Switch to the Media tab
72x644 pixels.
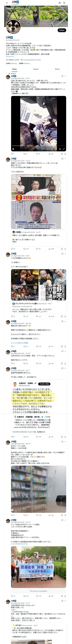coord(57,69)
